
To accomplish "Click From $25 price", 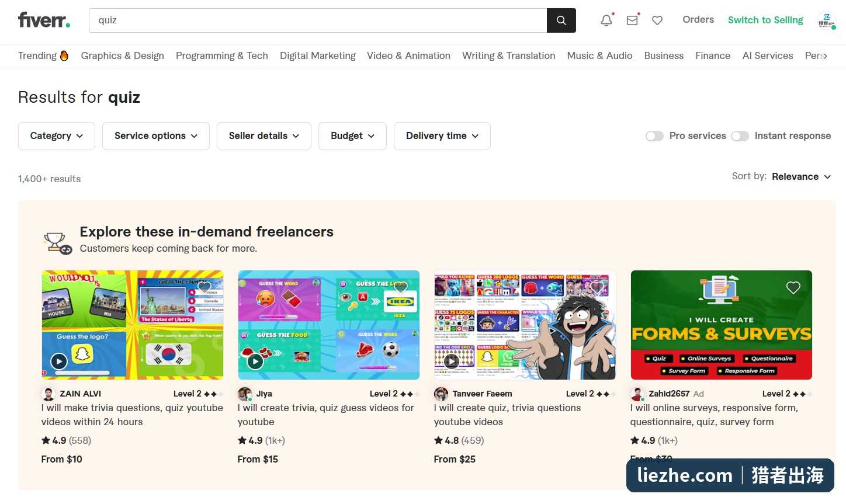I will coord(455,459).
